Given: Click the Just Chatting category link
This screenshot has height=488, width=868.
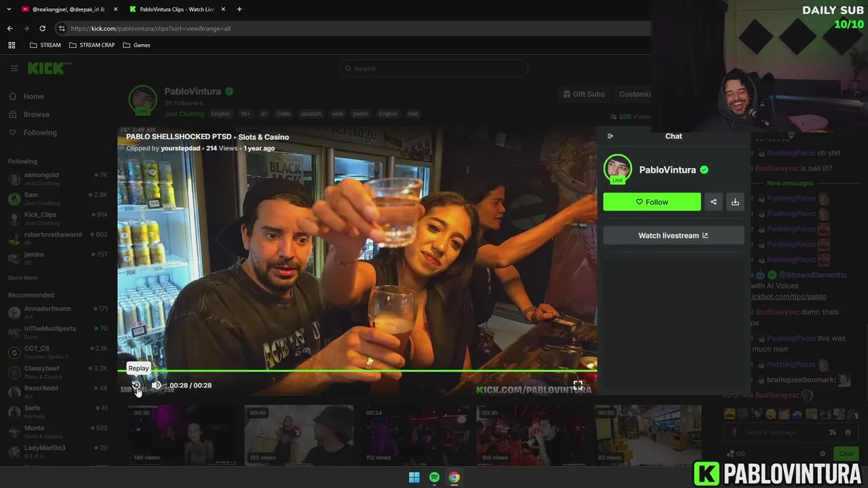Looking at the screenshot, I should (184, 114).
